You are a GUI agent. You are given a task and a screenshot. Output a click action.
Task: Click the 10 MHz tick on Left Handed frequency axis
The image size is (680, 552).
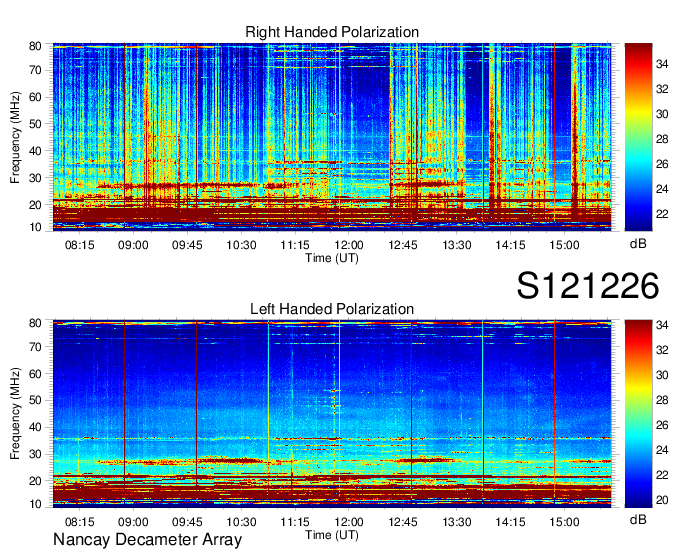[x=35, y=504]
